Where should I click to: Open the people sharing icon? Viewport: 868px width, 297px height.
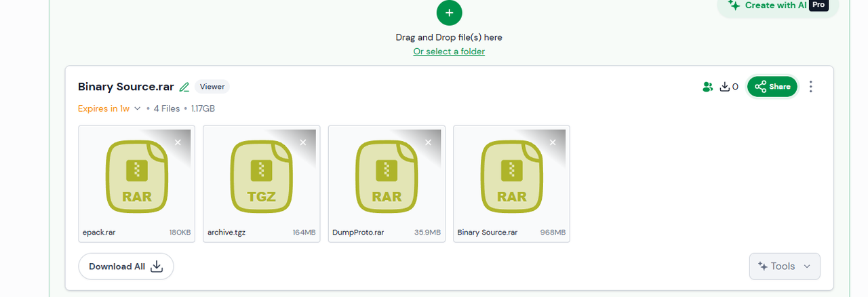click(708, 87)
